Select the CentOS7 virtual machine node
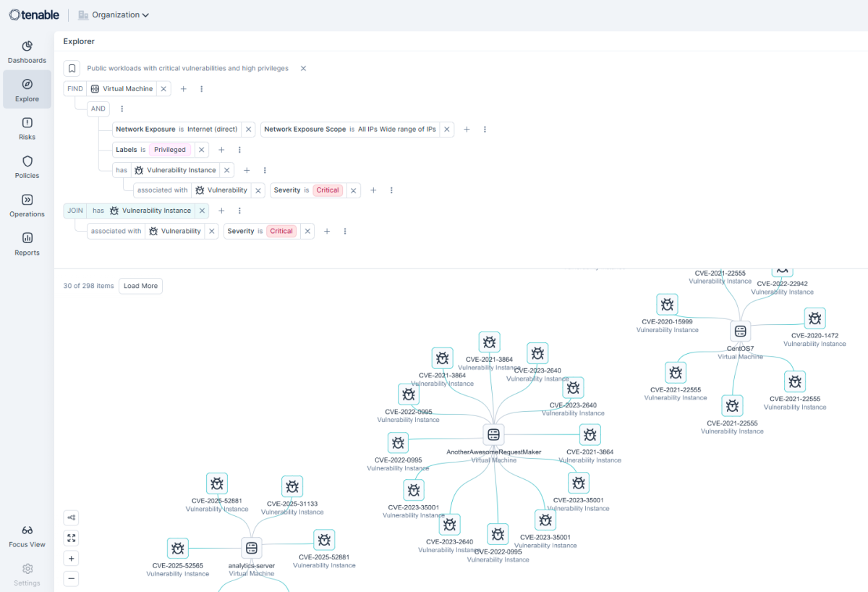This screenshot has width=868, height=592. 740,331
